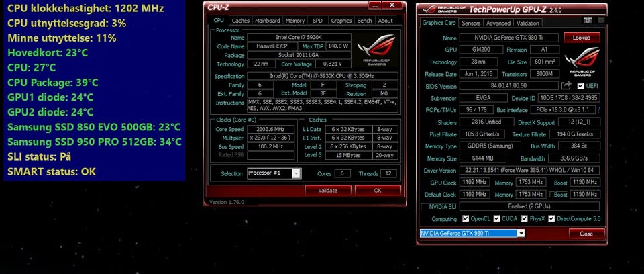Click the Bus Speed value '100.2 MHz'
The image size is (644, 274).
pyautogui.click(x=270, y=146)
